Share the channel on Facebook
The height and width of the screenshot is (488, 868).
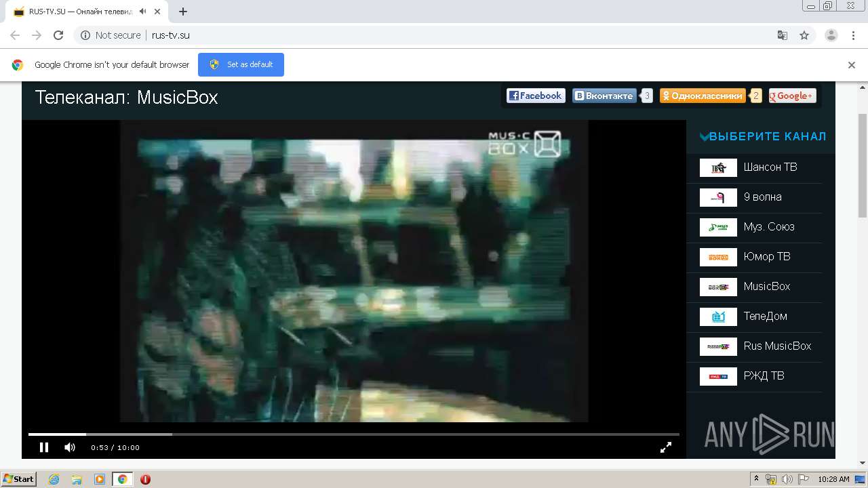click(x=536, y=96)
